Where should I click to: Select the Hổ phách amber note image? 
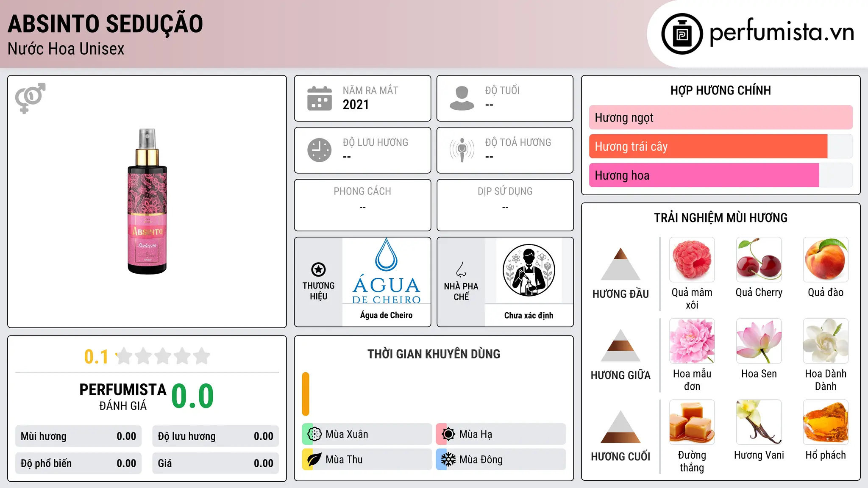tap(826, 422)
